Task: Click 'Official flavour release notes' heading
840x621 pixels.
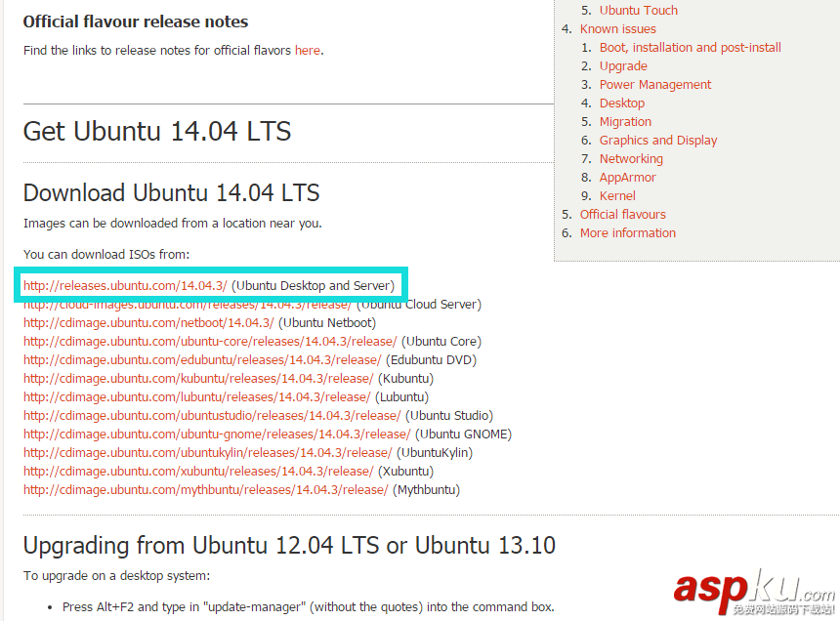Action: (136, 21)
